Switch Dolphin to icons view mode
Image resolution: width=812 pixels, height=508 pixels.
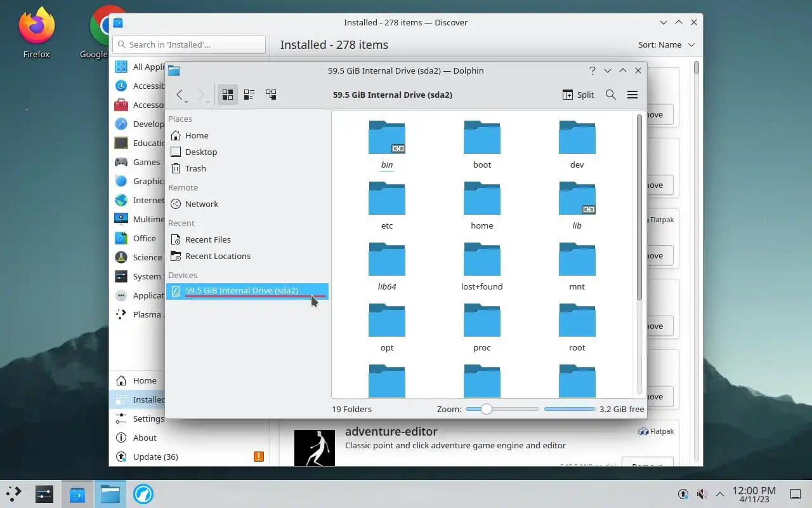[x=228, y=95]
